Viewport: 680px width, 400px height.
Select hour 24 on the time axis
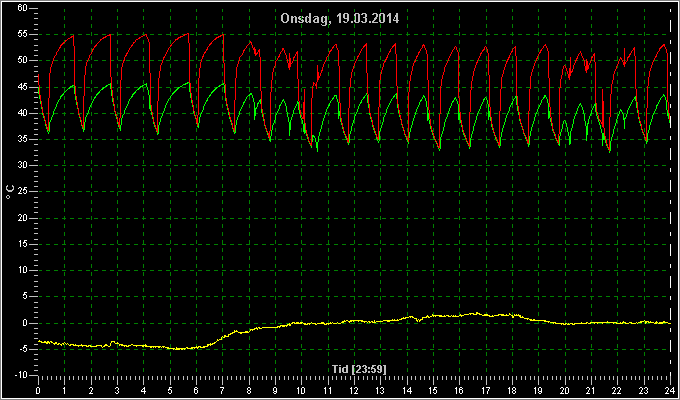click(670, 390)
